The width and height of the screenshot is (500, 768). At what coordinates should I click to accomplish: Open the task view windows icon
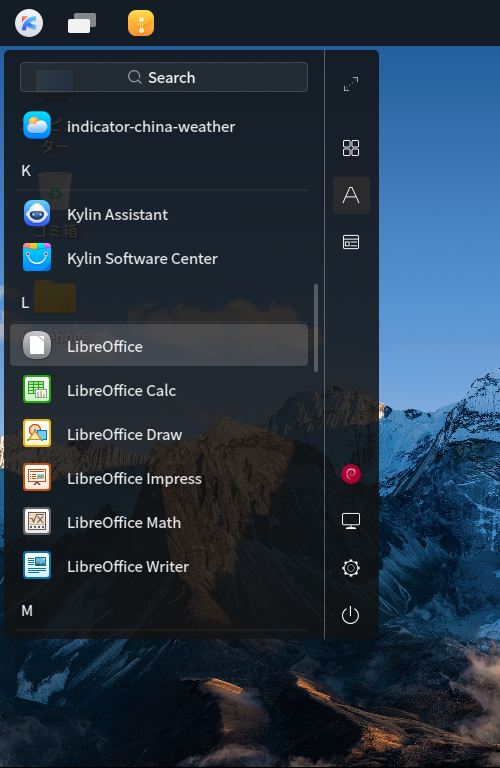pos(82,23)
